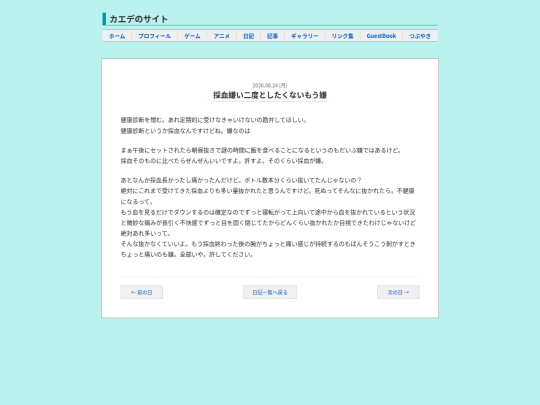
Task: Visit the リンク集 page
Action: point(343,36)
